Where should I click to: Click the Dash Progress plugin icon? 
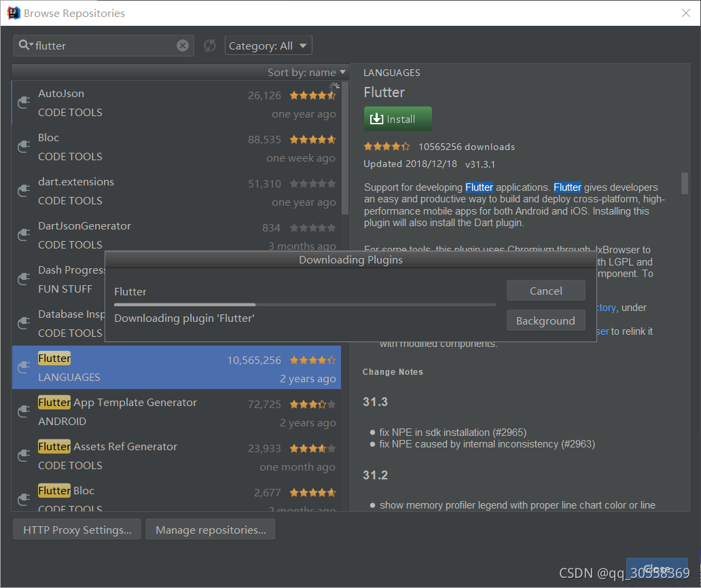(x=23, y=279)
